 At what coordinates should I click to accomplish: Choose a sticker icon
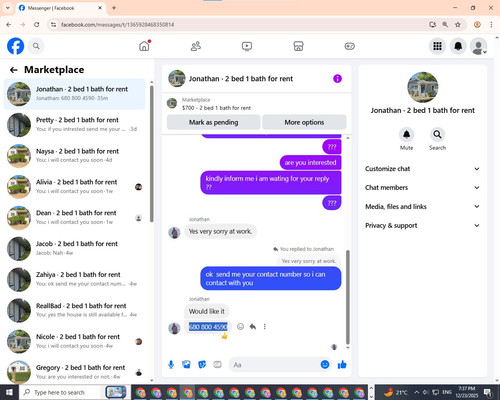click(202, 365)
